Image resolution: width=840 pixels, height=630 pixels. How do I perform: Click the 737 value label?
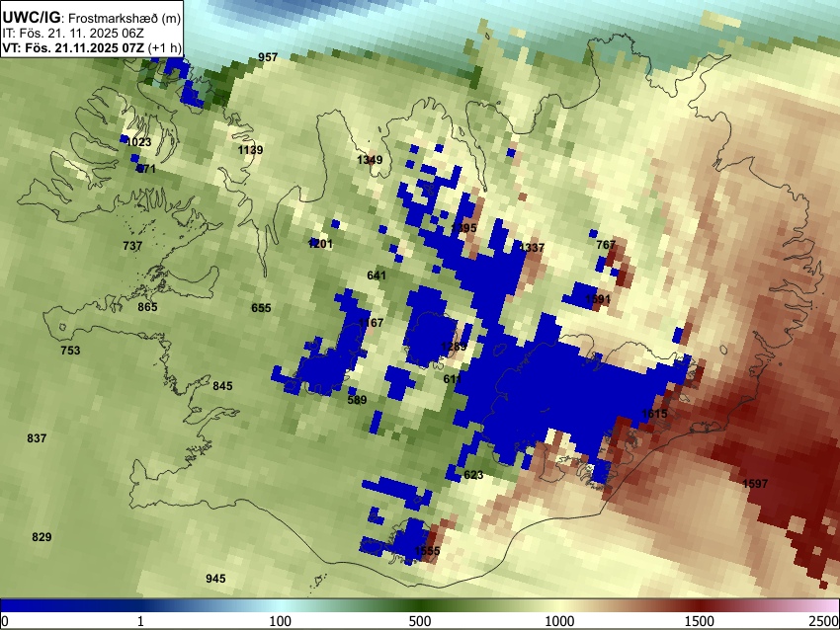pyautogui.click(x=132, y=246)
